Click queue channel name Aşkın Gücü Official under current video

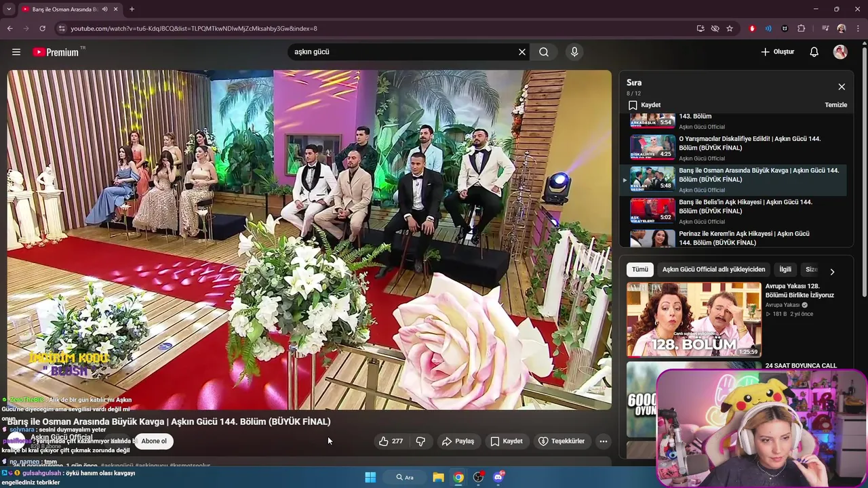pyautogui.click(x=702, y=190)
